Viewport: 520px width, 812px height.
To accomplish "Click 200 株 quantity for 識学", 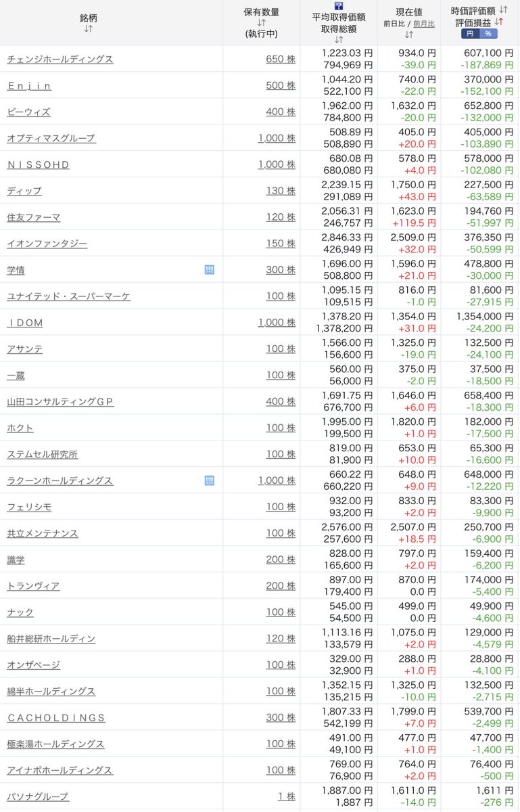I will [281, 559].
